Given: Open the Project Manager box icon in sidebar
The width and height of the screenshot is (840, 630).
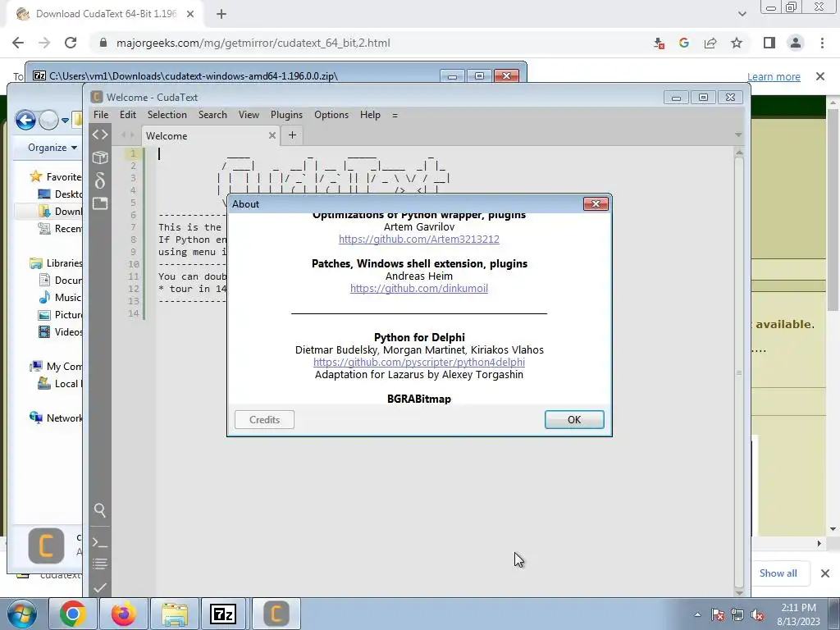Looking at the screenshot, I should pos(100,157).
